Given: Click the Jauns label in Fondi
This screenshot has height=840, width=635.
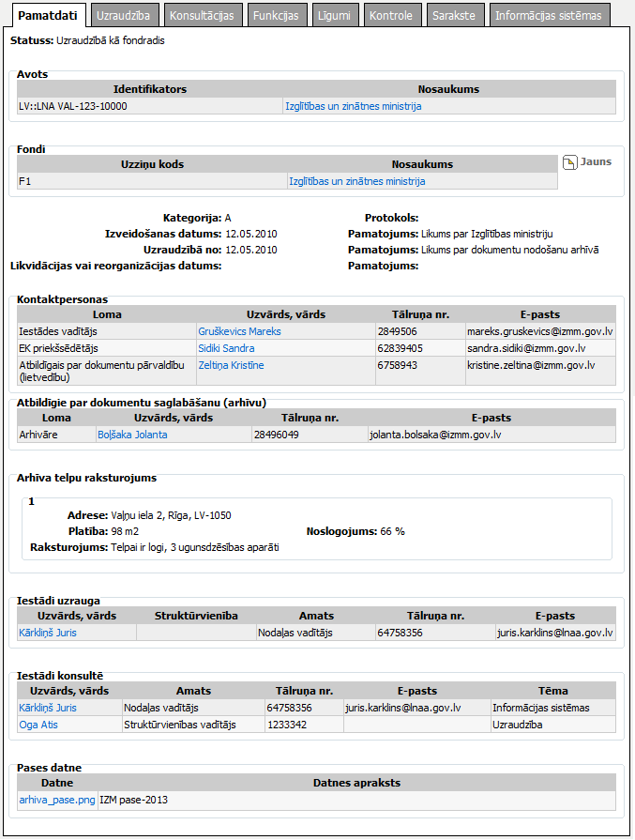Looking at the screenshot, I should (596, 161).
